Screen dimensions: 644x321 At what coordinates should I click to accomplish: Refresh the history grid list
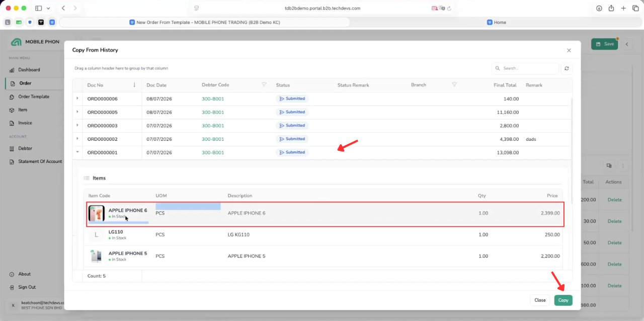(567, 68)
